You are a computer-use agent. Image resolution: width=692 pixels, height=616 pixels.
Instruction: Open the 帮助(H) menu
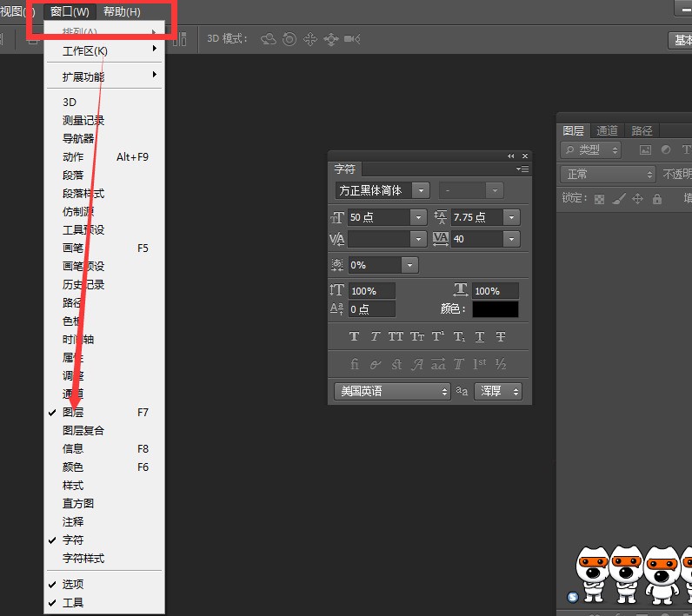(122, 12)
